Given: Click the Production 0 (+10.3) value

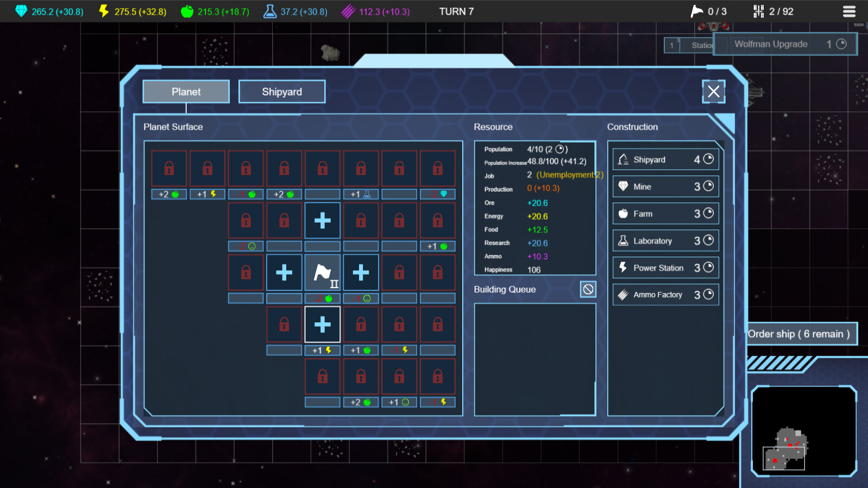Looking at the screenshot, I should coord(543,188).
